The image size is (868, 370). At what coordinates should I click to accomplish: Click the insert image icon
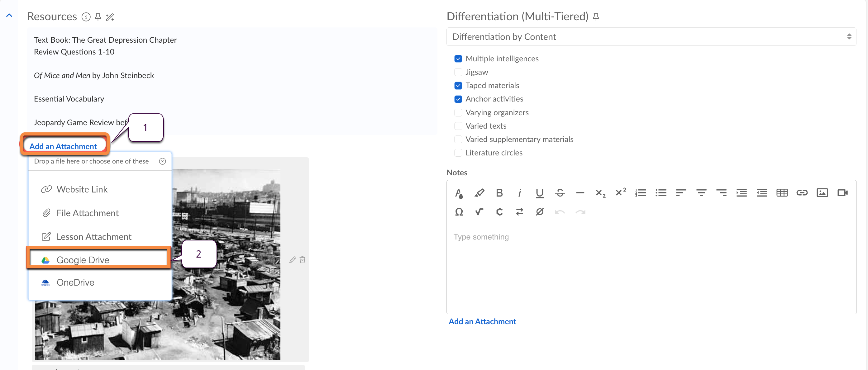click(822, 193)
